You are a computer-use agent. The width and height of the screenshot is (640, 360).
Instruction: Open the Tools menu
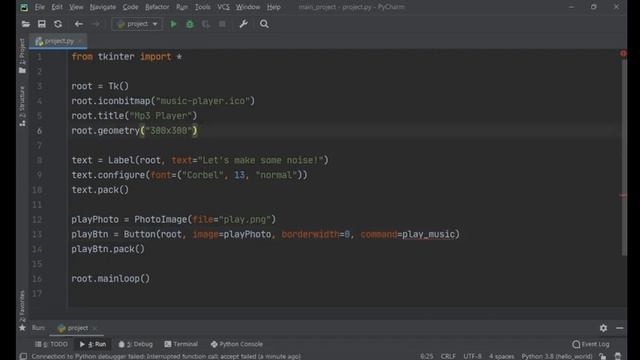pyautogui.click(x=202, y=7)
